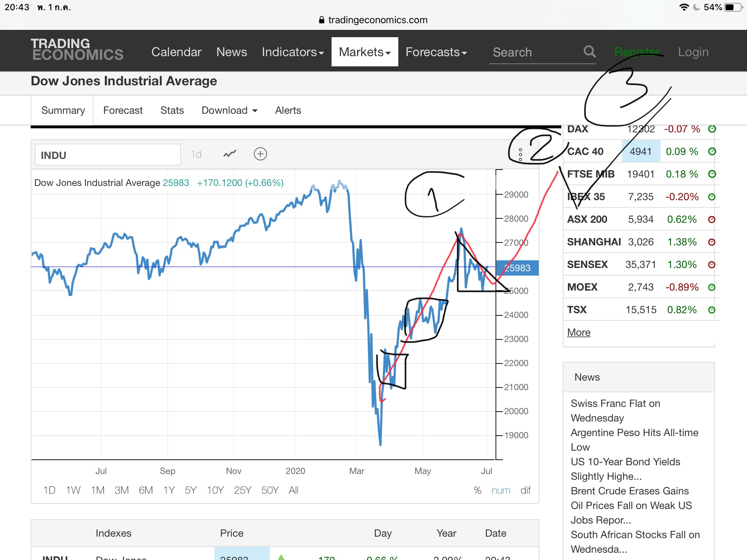Tap the Wi-Fi status icon
747x560 pixels.
tap(684, 7)
